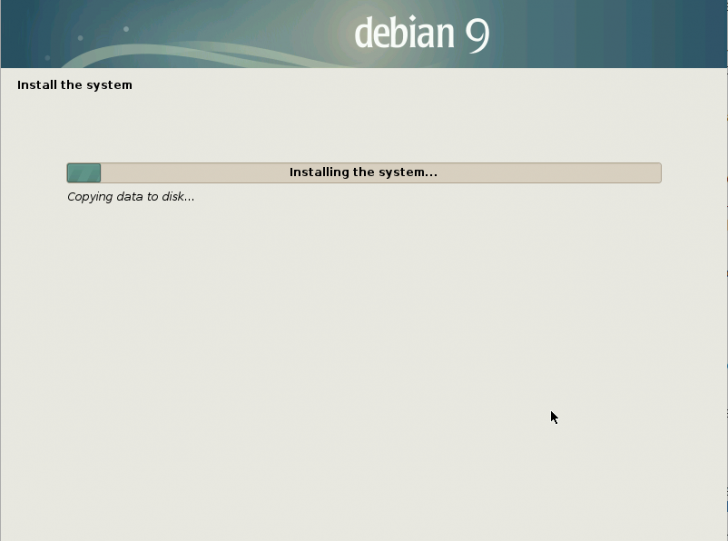This screenshot has height=541, width=728.
Task: Click the debian 9 banner logo
Action: pyautogui.click(x=422, y=34)
